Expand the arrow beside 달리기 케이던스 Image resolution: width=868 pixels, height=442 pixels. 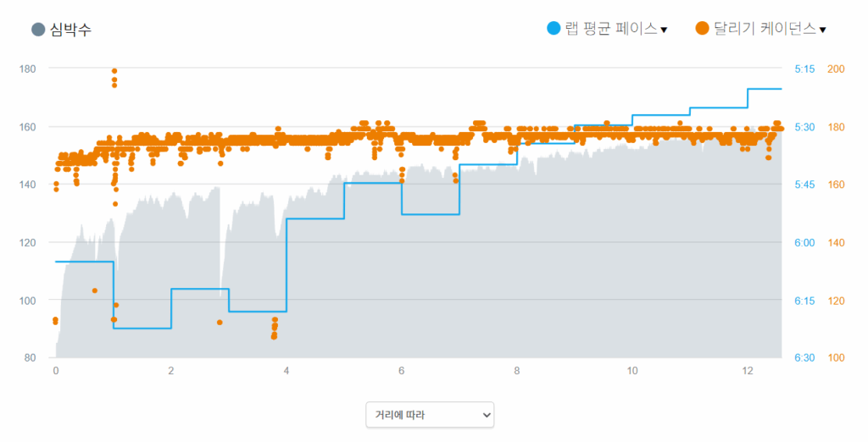[x=822, y=30]
